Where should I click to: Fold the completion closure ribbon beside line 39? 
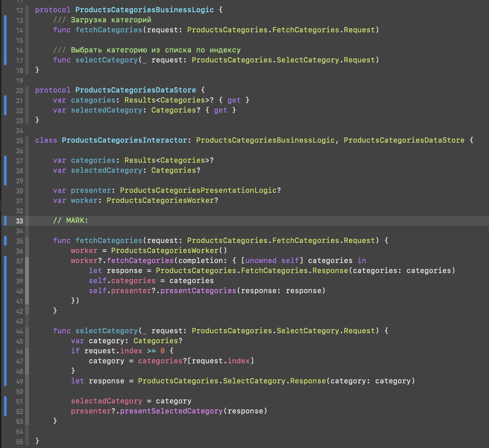tap(27, 281)
